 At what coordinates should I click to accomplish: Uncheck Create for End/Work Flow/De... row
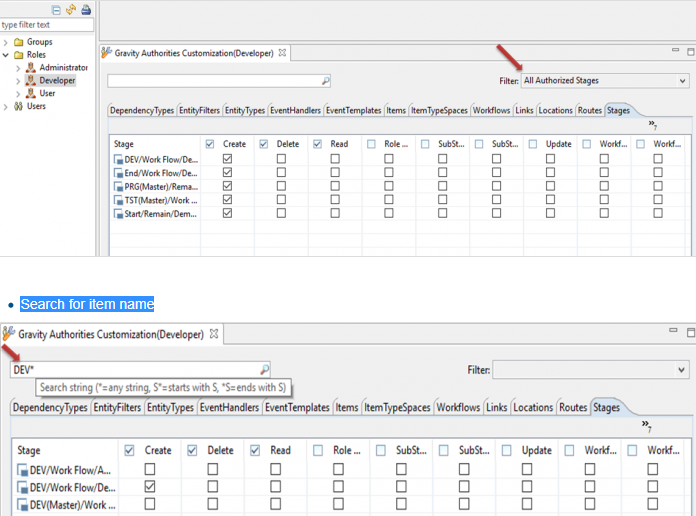point(227,172)
